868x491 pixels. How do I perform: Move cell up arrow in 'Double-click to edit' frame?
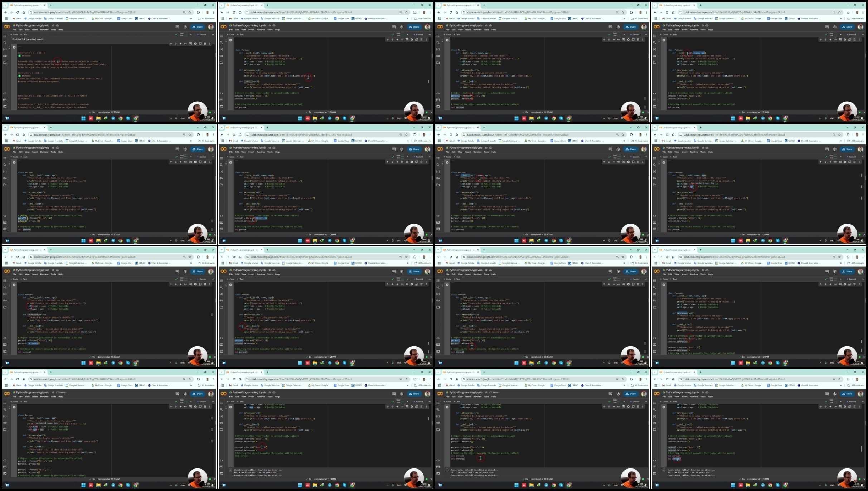171,44
